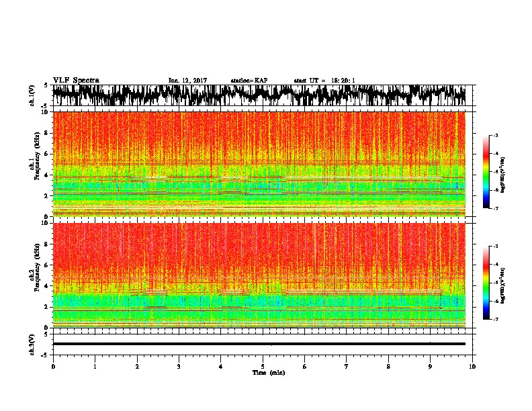Click the "station=KAP" header label
Image resolution: width=532 pixels, height=411 pixels.
coord(249,81)
